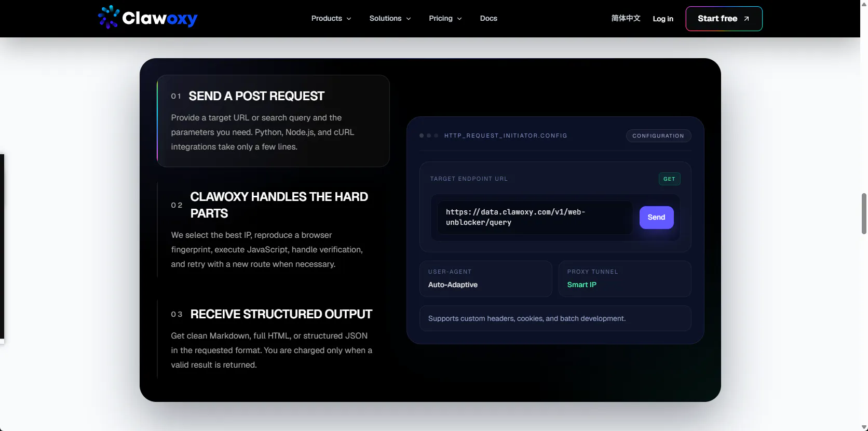This screenshot has height=431, width=868.
Task: Expand the Solutions dropdown chevron
Action: [x=409, y=19]
